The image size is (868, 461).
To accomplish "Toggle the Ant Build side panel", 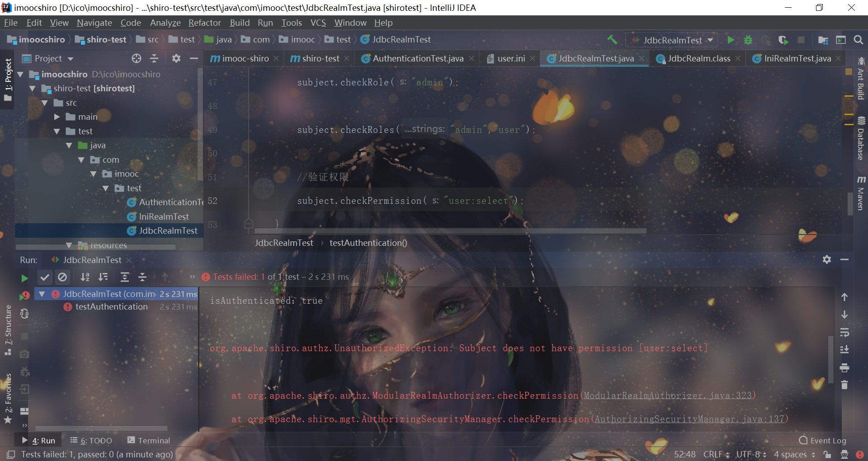I will pyautogui.click(x=861, y=78).
